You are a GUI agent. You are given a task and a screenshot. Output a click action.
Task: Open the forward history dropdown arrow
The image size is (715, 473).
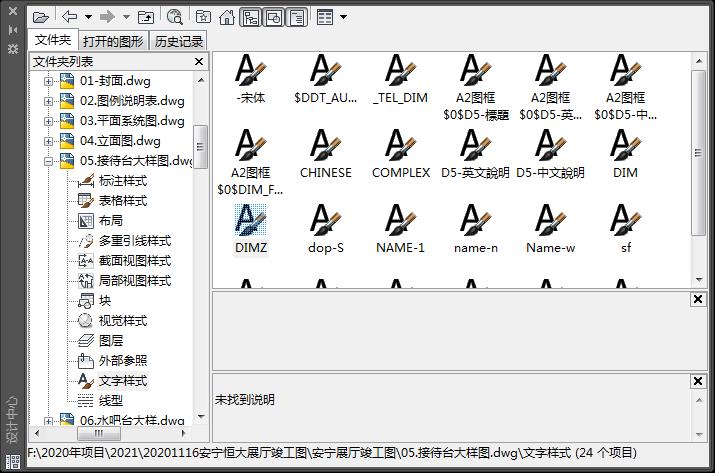[126, 17]
